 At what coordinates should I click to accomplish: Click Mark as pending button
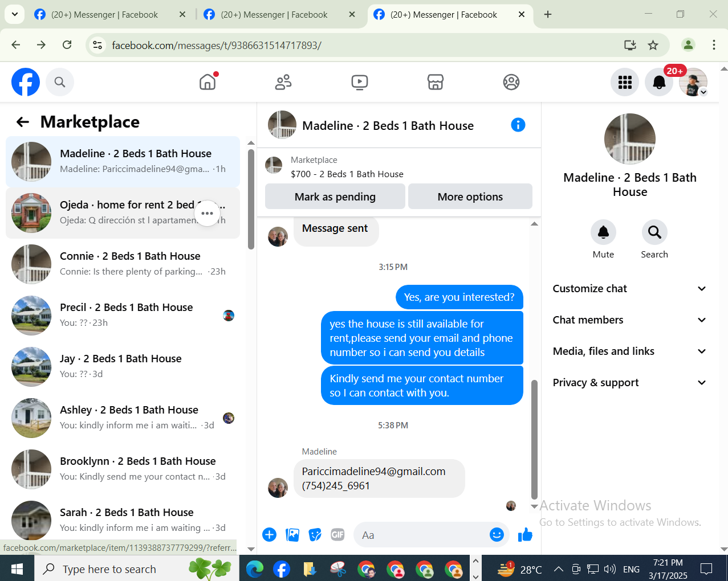pos(335,197)
